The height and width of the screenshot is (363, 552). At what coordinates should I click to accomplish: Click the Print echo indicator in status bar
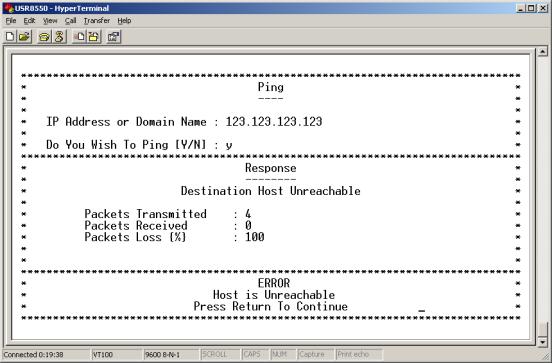pos(359,354)
